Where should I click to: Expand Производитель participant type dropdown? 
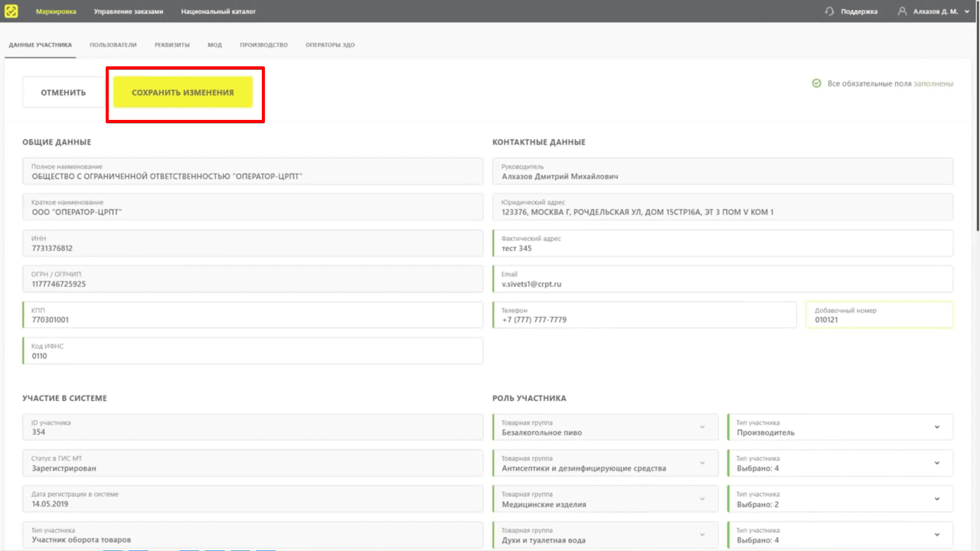(840, 427)
